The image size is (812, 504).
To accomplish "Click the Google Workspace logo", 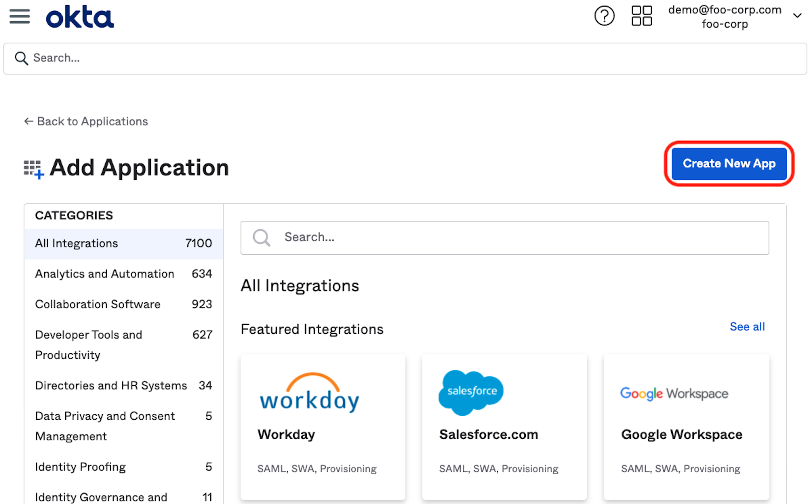I will pos(674,394).
